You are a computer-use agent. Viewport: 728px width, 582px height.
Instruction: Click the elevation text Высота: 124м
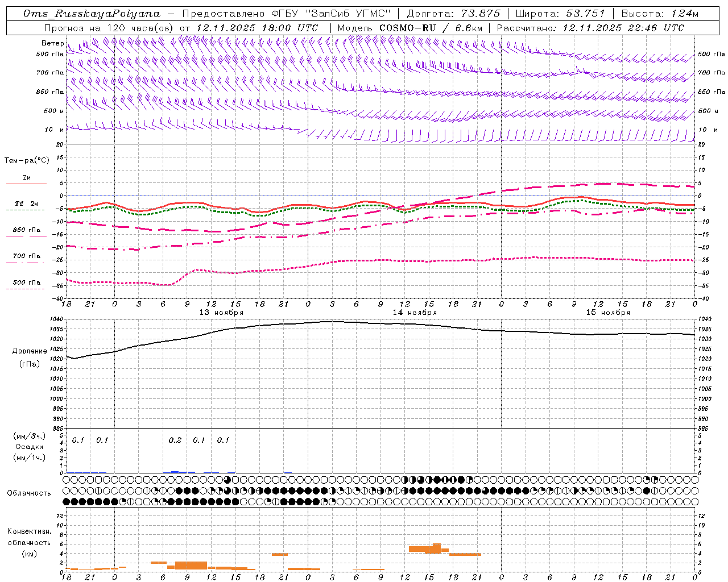click(660, 14)
